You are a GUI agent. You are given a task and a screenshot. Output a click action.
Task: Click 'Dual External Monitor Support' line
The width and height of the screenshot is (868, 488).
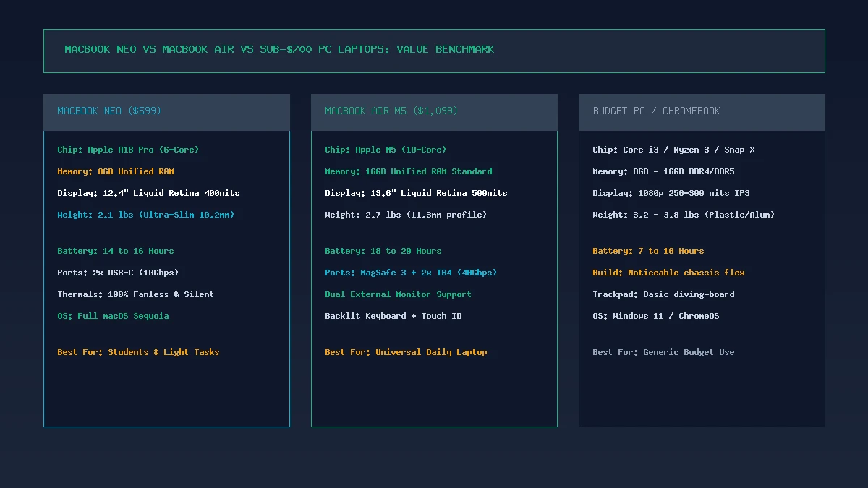point(399,294)
